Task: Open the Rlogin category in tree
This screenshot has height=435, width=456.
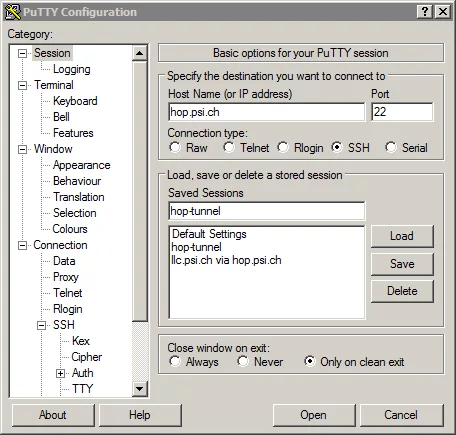Action: [x=68, y=309]
